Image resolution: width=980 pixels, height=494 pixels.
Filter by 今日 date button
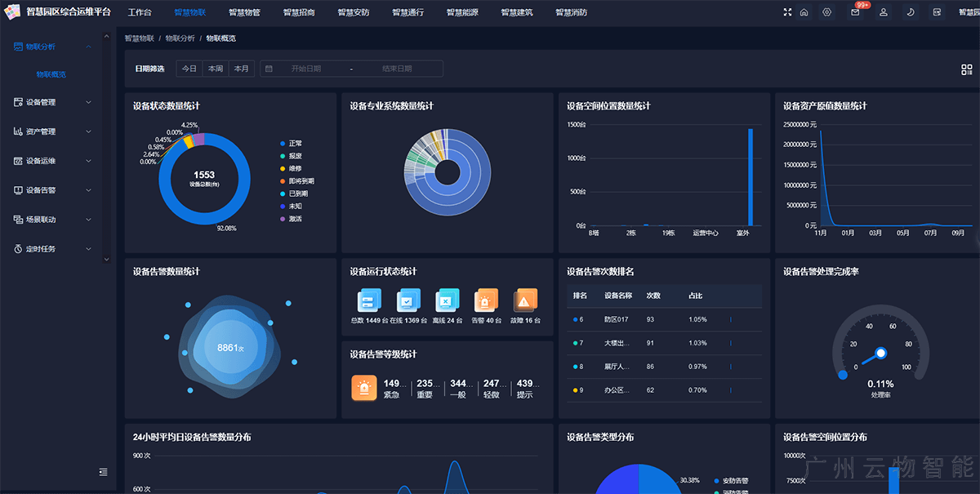pos(189,69)
